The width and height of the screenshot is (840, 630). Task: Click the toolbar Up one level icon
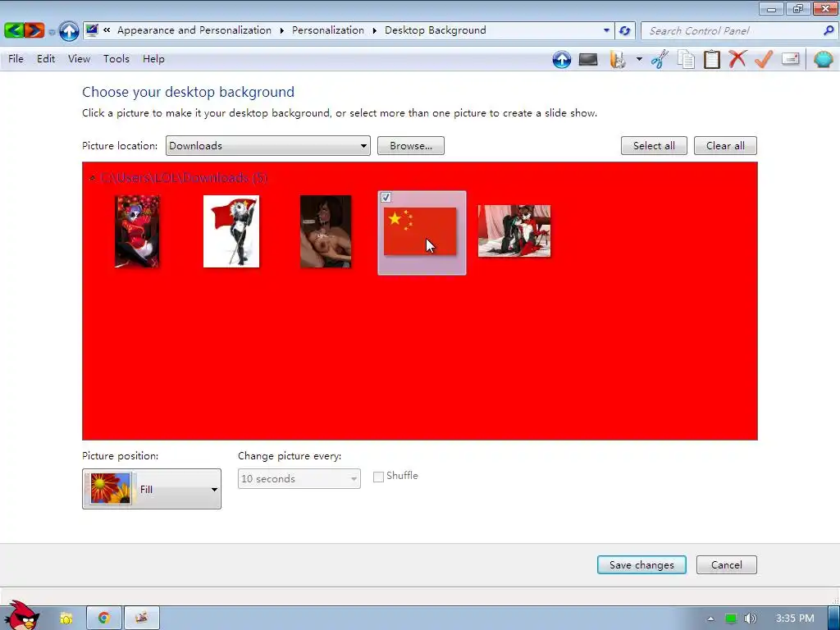coord(561,59)
